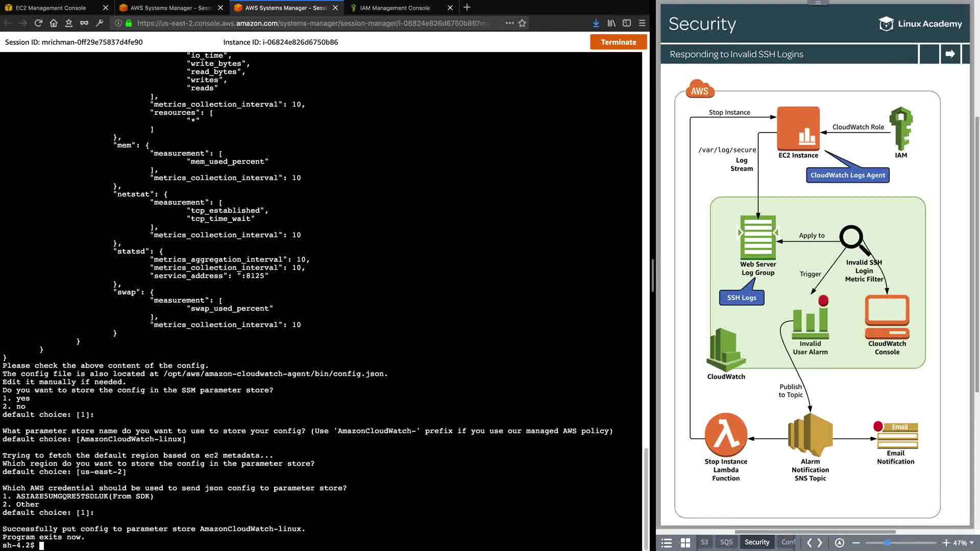This screenshot has width=980, height=551.
Task: Open the page actions ellipsis menu
Action: [x=509, y=23]
